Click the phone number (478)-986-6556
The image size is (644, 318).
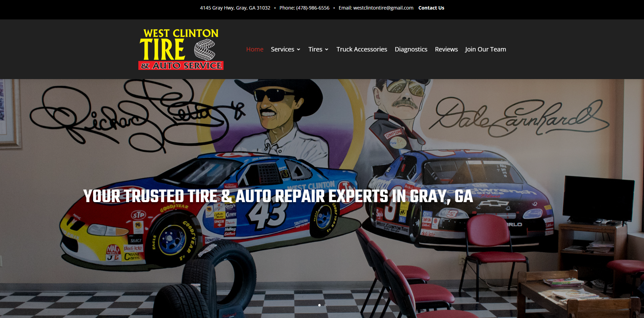(x=313, y=8)
